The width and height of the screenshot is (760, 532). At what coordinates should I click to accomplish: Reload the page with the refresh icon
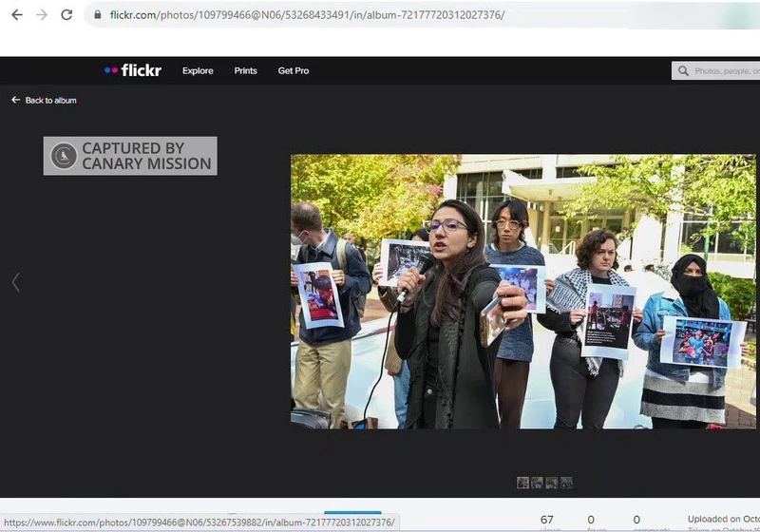pos(66,15)
